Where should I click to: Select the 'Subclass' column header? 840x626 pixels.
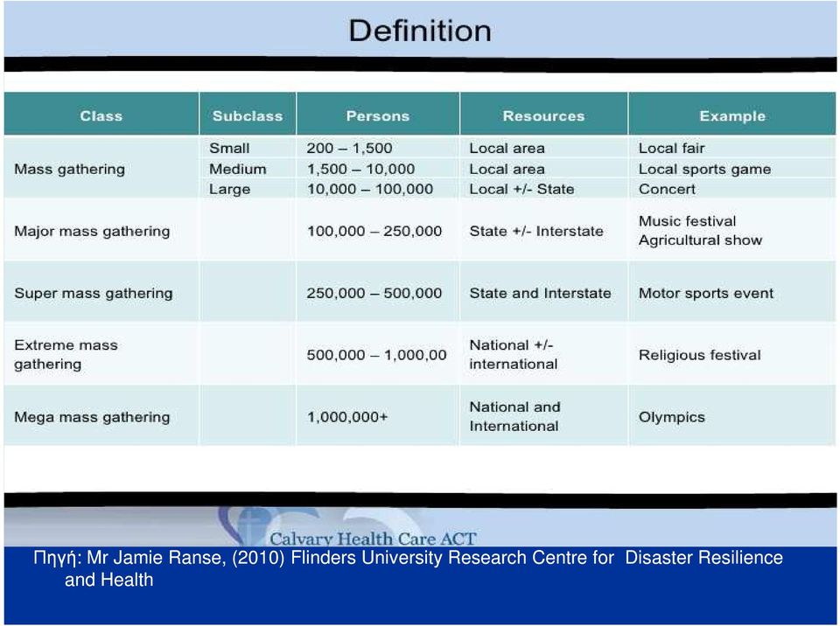pyautogui.click(x=248, y=115)
